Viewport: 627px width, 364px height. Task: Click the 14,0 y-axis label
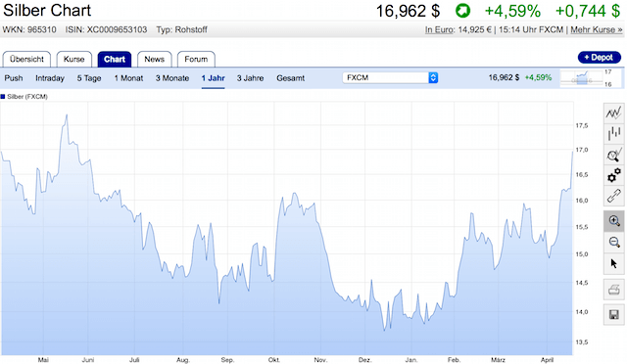[582, 312]
